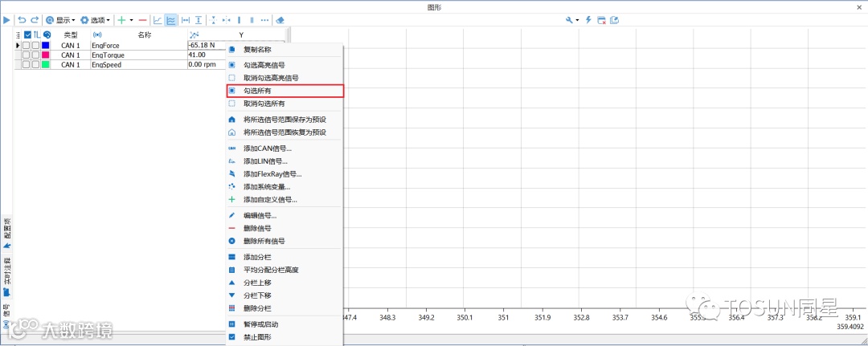Click the double cursor lines icon
The height and width of the screenshot is (346, 868).
pos(252,20)
